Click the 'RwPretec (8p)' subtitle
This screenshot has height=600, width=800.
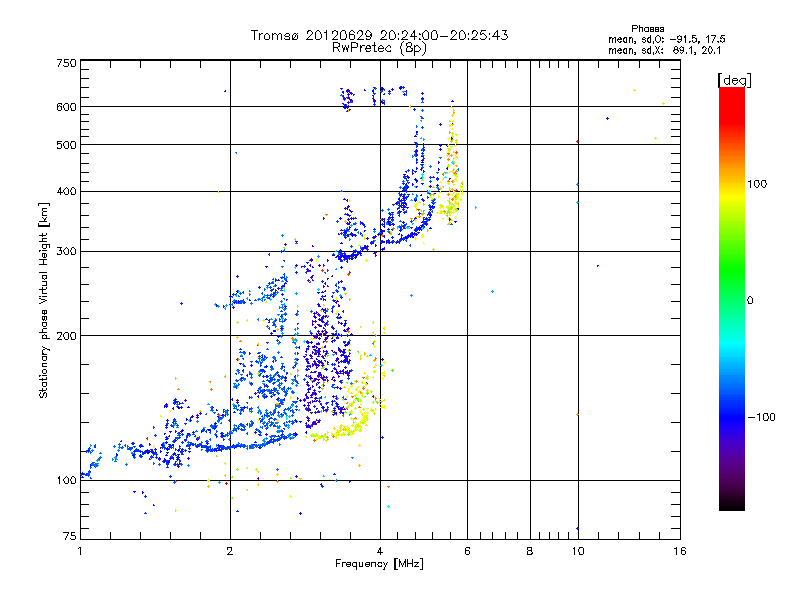(x=379, y=48)
